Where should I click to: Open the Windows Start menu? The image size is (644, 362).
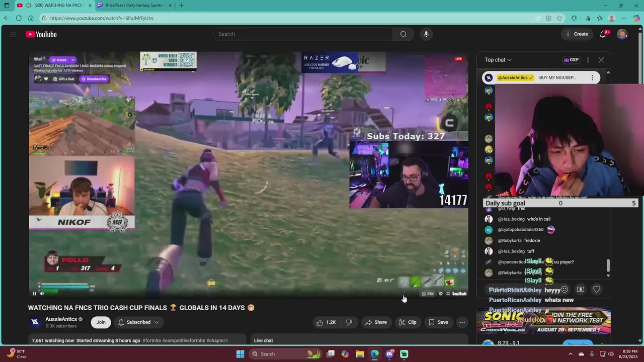[240, 354]
